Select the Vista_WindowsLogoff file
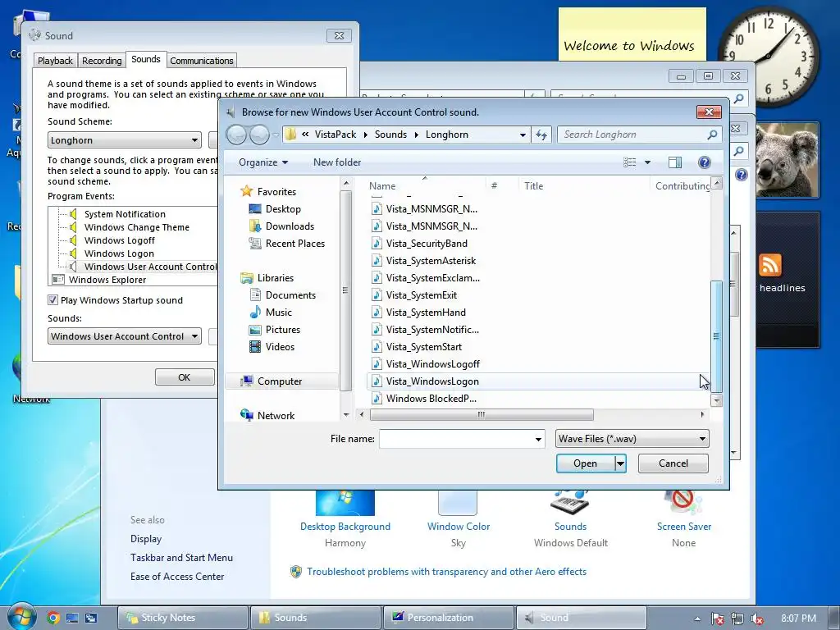Screen dimensions: 840x630 (426, 364)
